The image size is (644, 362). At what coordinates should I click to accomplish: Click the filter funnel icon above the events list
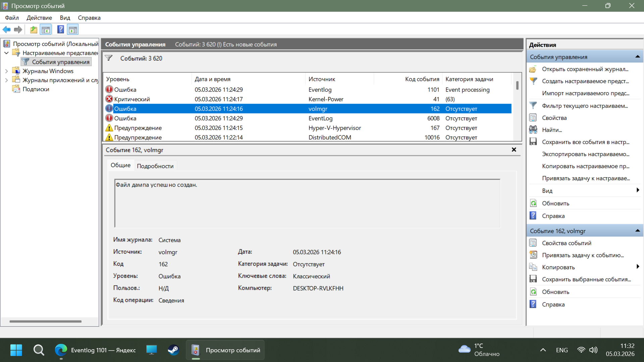(x=109, y=58)
